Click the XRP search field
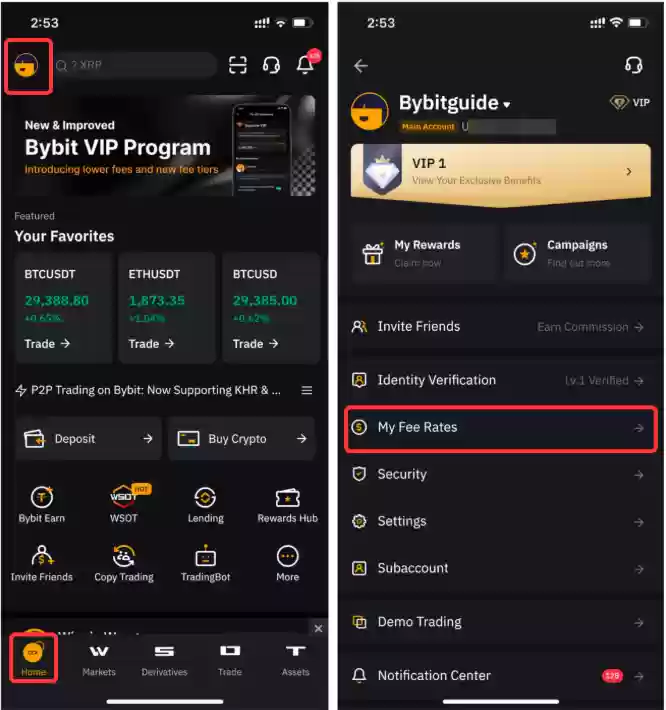This screenshot has height=710, width=666. coord(135,65)
